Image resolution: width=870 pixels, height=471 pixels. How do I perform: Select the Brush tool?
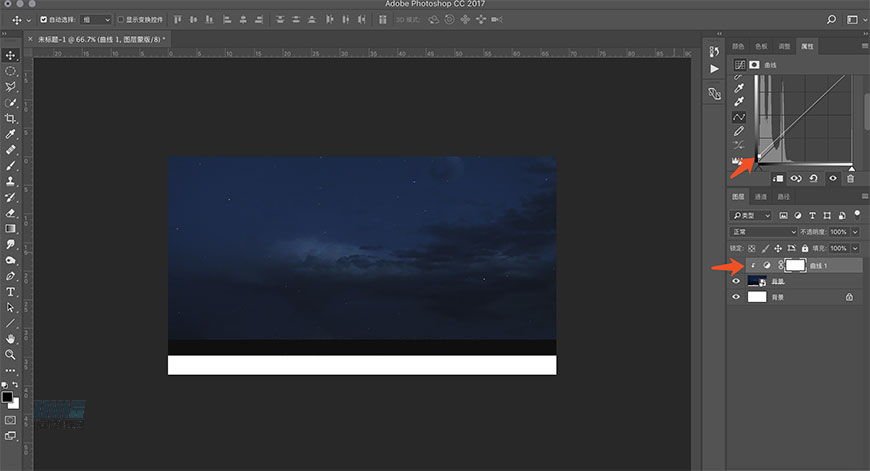[x=11, y=165]
